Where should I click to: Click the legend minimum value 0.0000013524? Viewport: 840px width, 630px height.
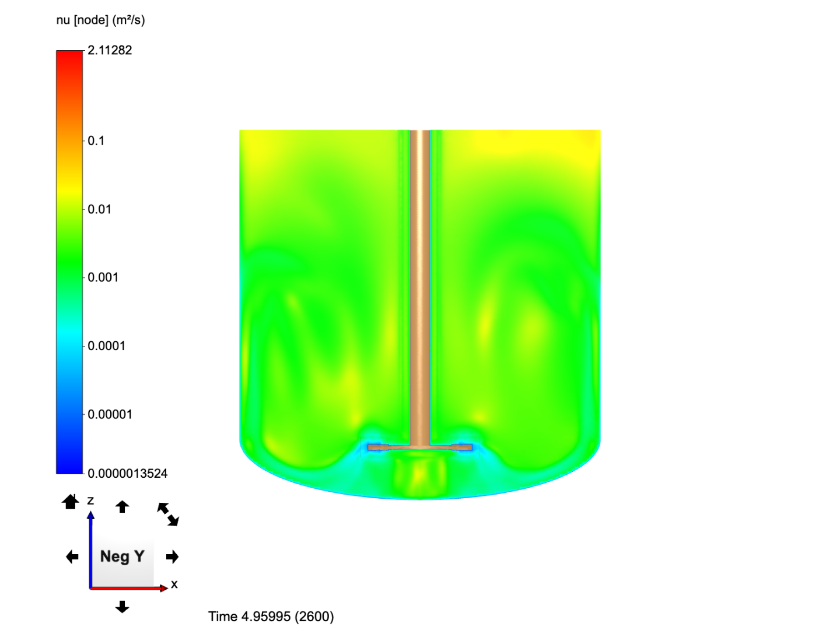point(127,473)
